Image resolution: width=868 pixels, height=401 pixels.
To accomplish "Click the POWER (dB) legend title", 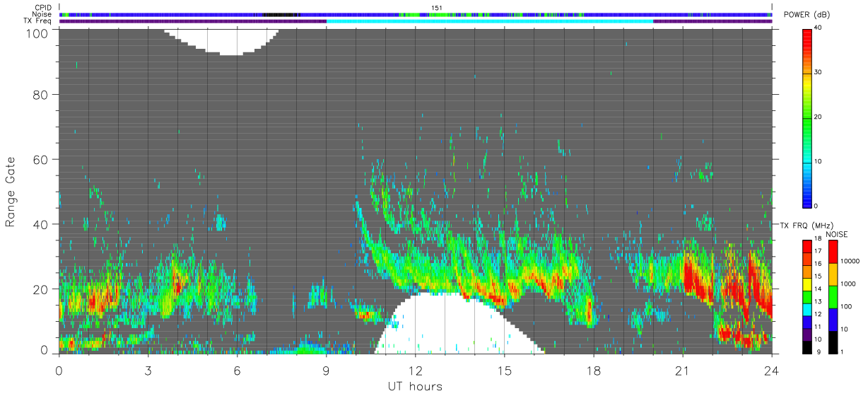I will [807, 15].
